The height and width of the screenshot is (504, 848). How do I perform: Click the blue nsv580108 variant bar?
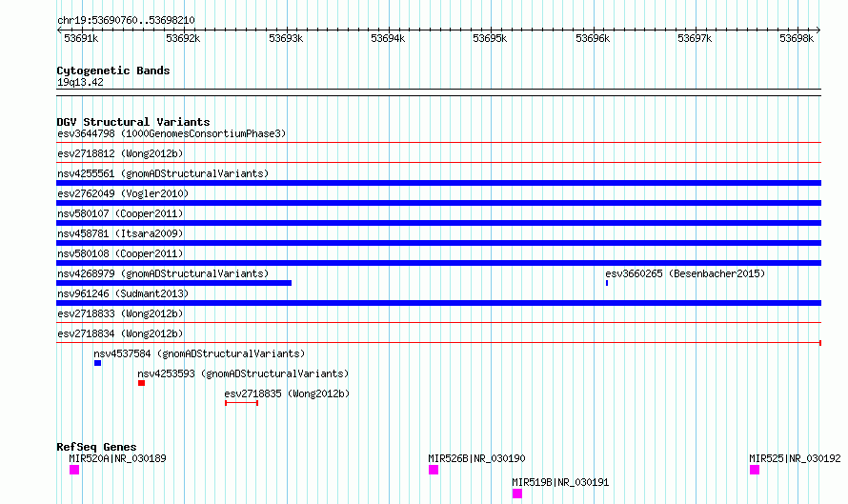[438, 263]
